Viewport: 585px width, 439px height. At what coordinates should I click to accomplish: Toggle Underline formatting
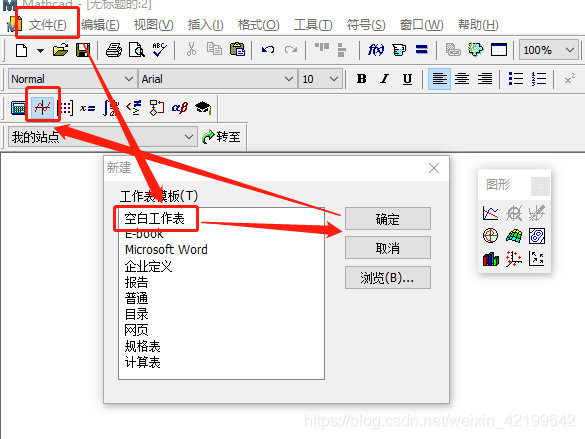407,79
